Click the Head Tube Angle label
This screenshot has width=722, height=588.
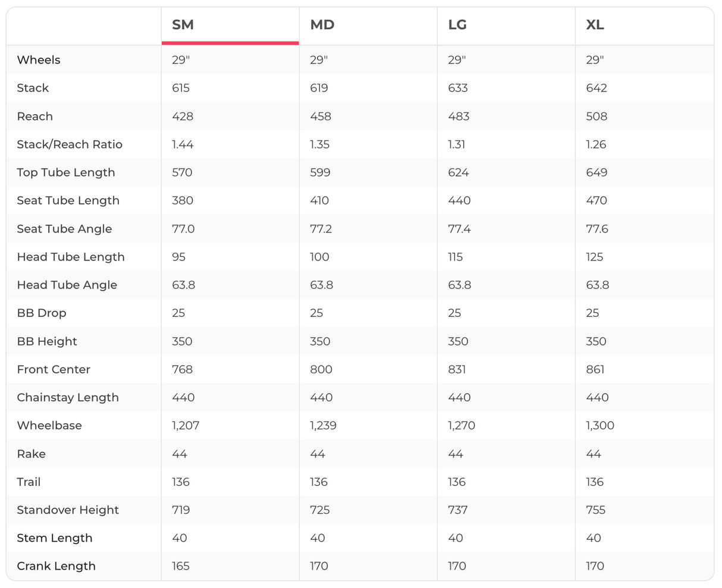pyautogui.click(x=67, y=285)
